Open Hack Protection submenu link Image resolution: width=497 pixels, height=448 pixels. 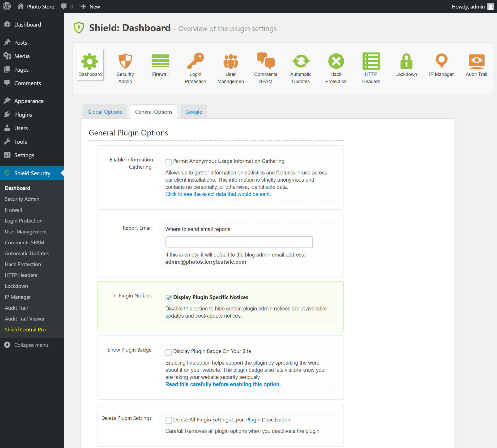pos(23,264)
